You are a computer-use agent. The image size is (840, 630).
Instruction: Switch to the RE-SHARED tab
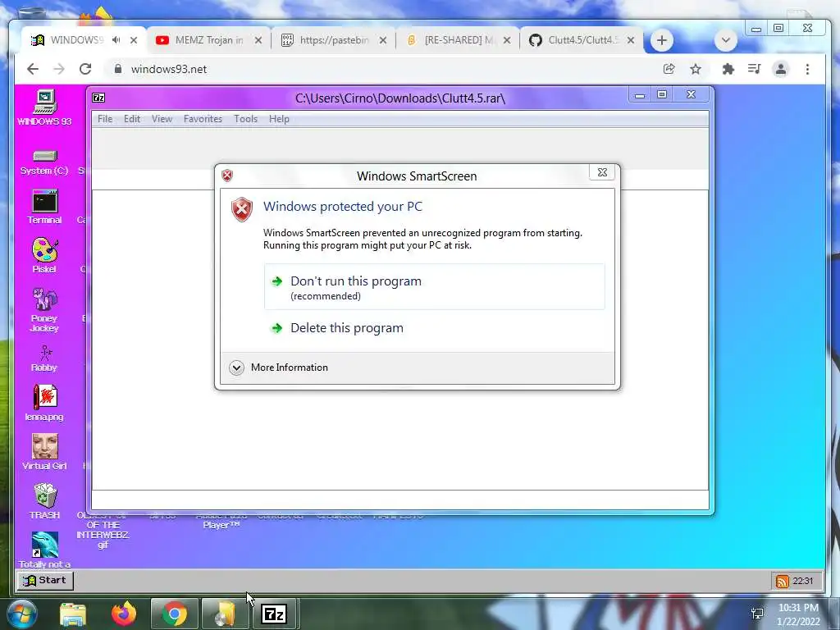(458, 40)
